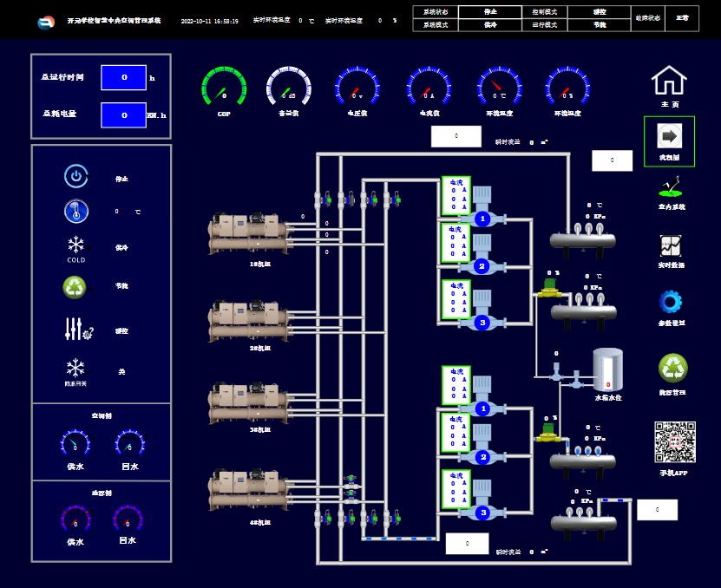Open the indoor system (室内系统) icon
The image size is (721, 588).
[670, 186]
